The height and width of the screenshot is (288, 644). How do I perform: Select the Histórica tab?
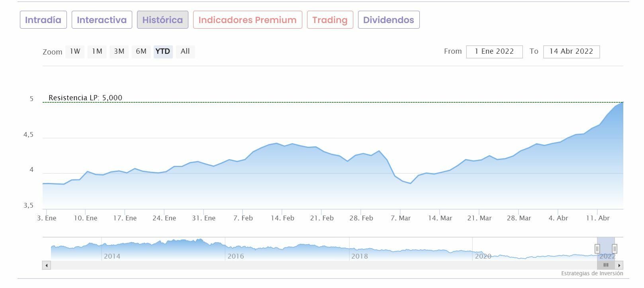tap(162, 20)
